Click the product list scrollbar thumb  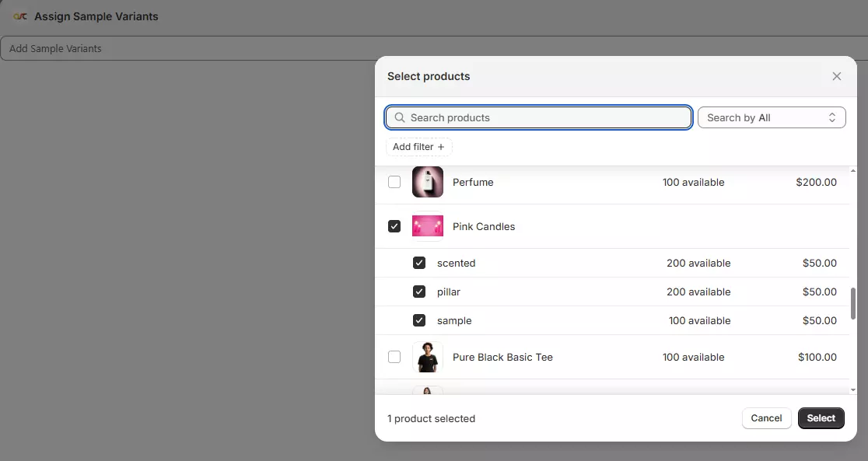(852, 303)
